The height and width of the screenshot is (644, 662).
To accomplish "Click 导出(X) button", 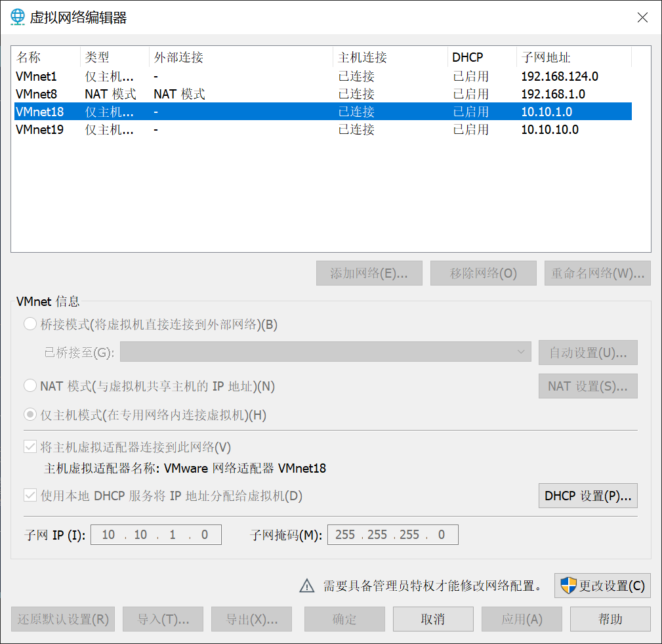I will click(x=252, y=620).
